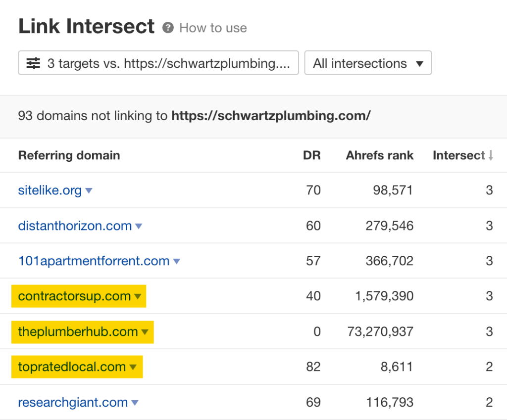This screenshot has height=420, width=507.
Task: Expand link options for contractorsup.com
Action: click(138, 296)
